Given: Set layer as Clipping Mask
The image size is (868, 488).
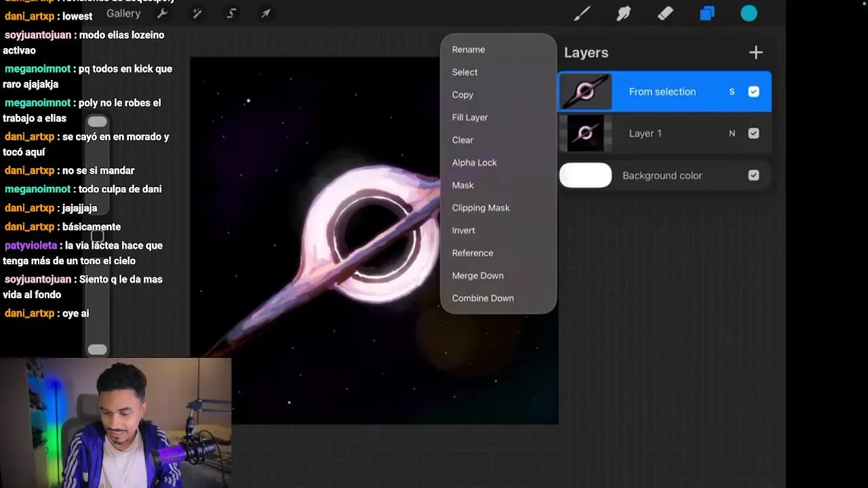Looking at the screenshot, I should pyautogui.click(x=481, y=207).
